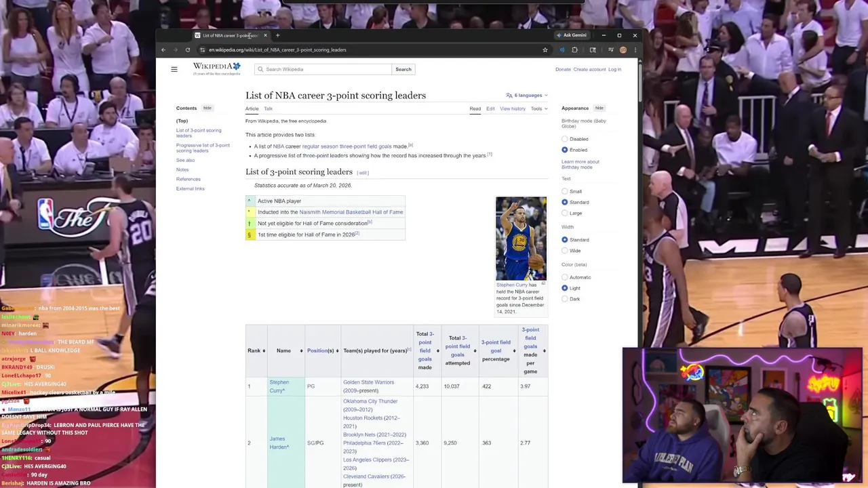Click the browser address bar URL
The image size is (868, 488).
pos(277,49)
